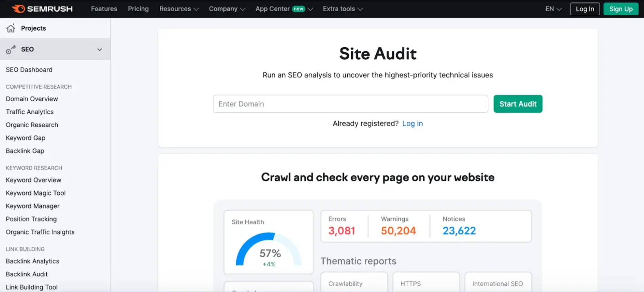The image size is (644, 292).
Task: Open the HTTPS thematic report
Action: pos(426,282)
